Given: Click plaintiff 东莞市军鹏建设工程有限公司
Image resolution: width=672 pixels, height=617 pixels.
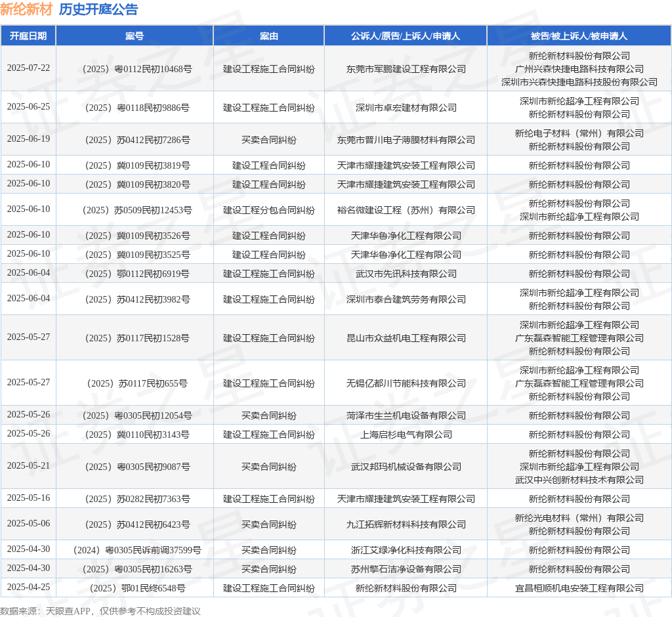Looking at the screenshot, I should (x=406, y=69).
